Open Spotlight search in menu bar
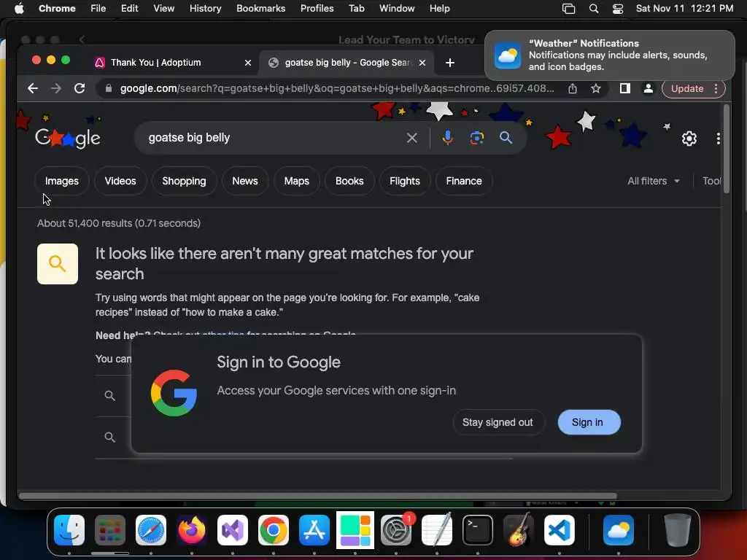The height and width of the screenshot is (560, 747). pyautogui.click(x=594, y=9)
